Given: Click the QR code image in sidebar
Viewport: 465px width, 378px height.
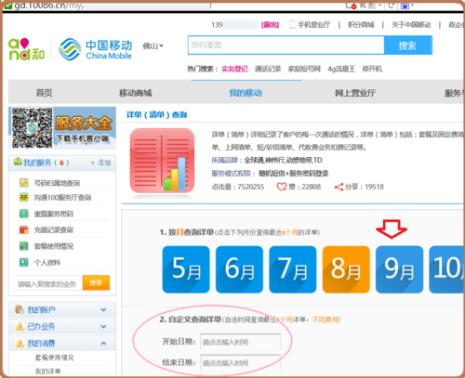Looking at the screenshot, I should click(x=32, y=128).
